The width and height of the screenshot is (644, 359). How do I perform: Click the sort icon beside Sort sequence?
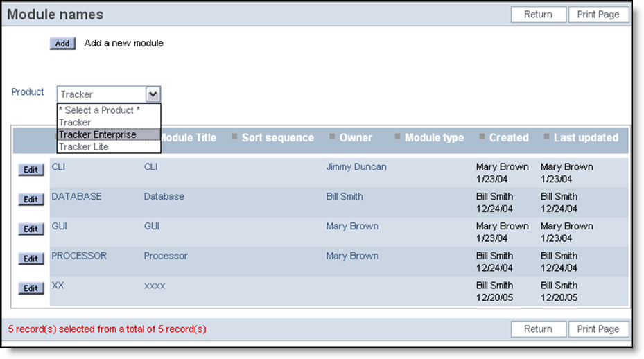[x=234, y=136]
